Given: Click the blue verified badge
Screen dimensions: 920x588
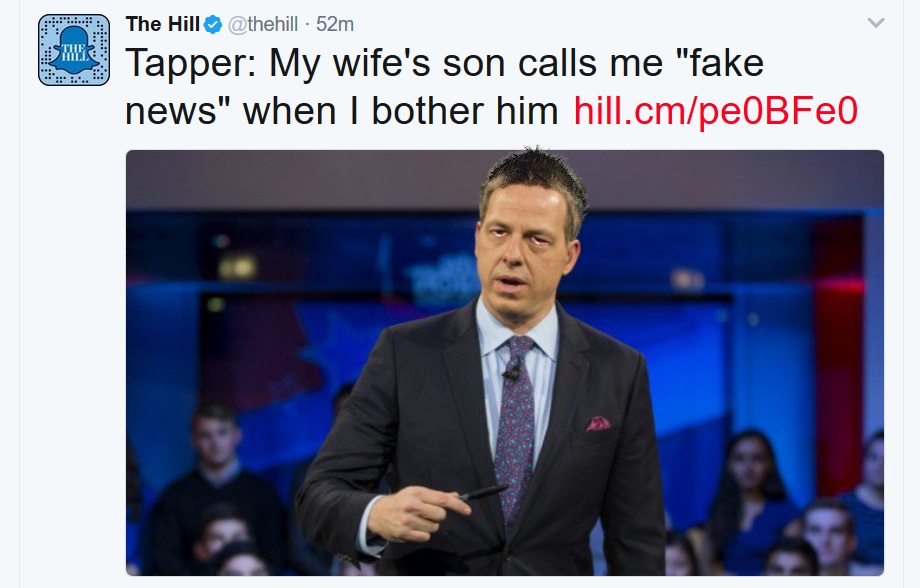Looking at the screenshot, I should click(x=214, y=24).
